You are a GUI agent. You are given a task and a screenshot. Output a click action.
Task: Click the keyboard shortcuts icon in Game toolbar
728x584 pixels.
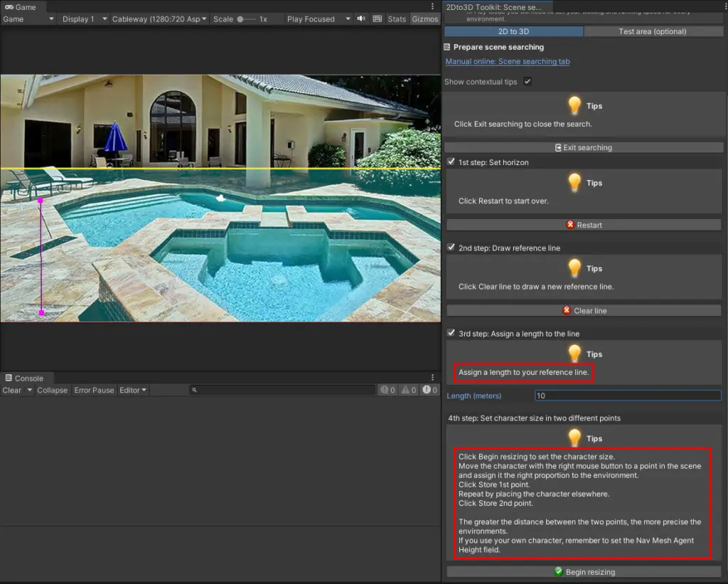[377, 19]
